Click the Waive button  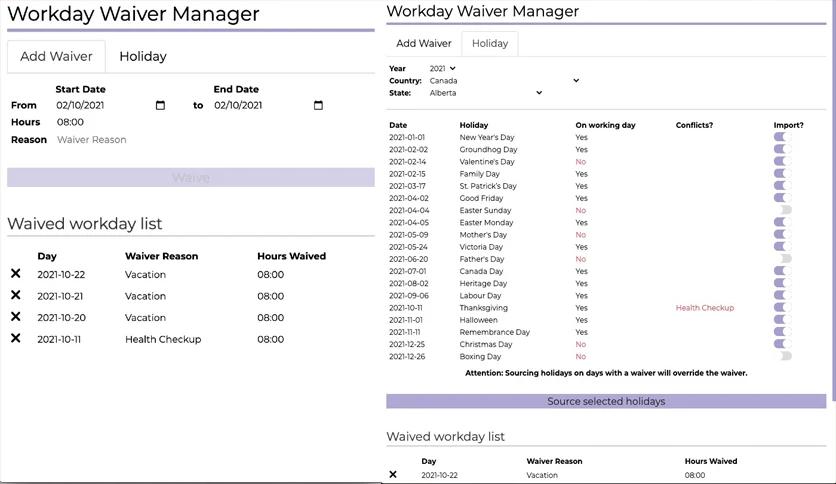pyautogui.click(x=191, y=178)
